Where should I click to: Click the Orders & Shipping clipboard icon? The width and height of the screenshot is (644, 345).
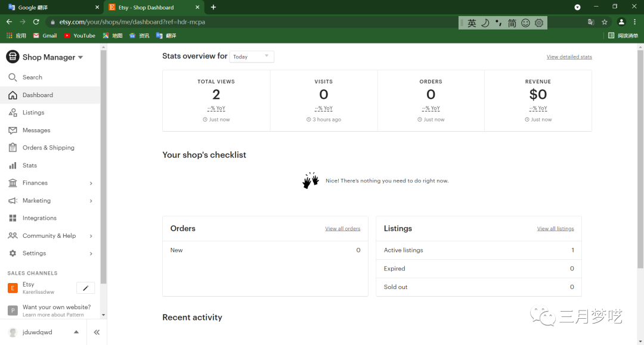coord(13,148)
